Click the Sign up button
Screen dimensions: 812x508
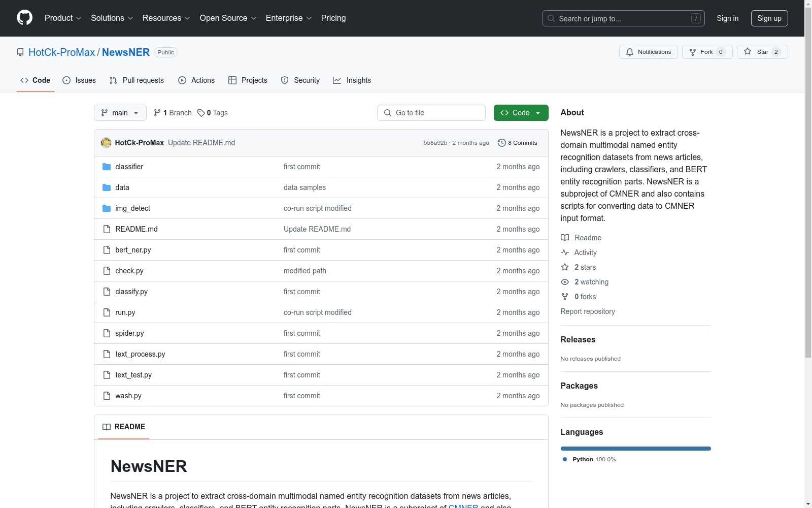(769, 18)
